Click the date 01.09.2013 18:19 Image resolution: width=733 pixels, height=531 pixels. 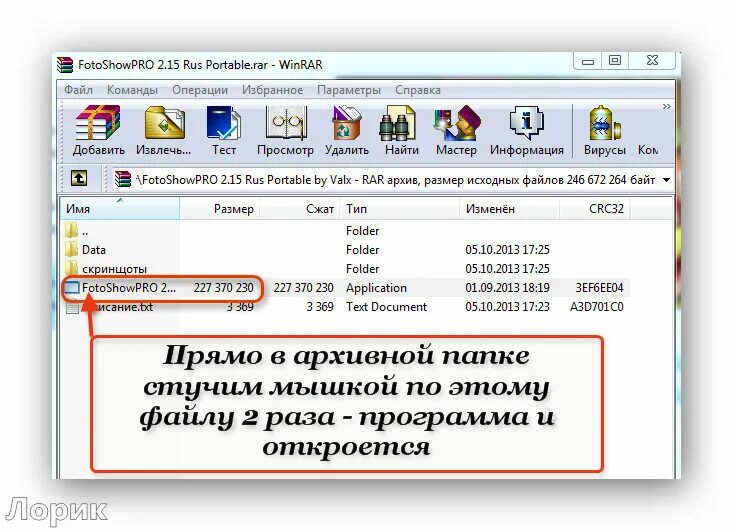point(507,287)
